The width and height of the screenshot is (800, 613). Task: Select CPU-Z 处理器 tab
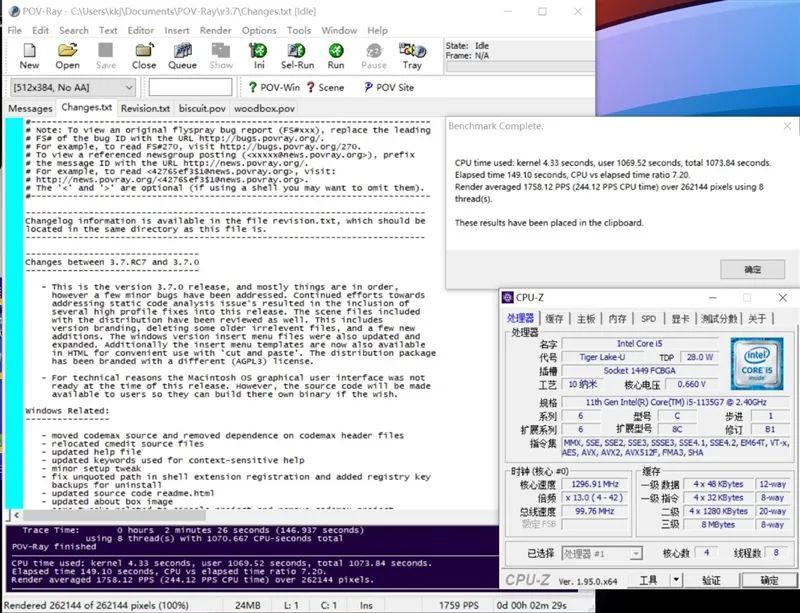pos(520,318)
